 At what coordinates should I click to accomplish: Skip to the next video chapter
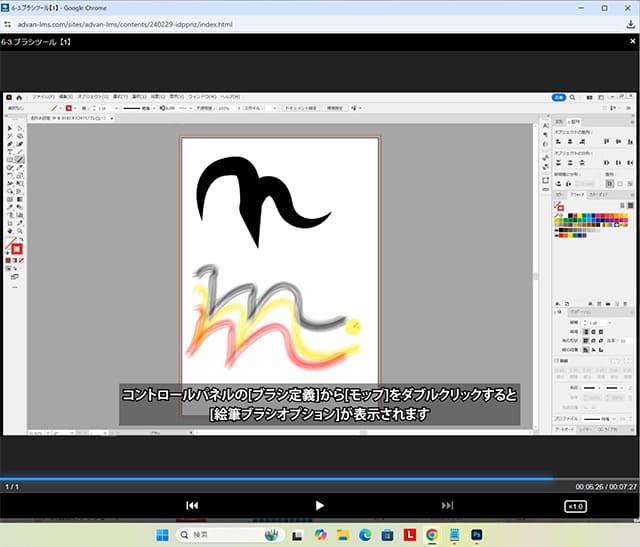coord(447,506)
